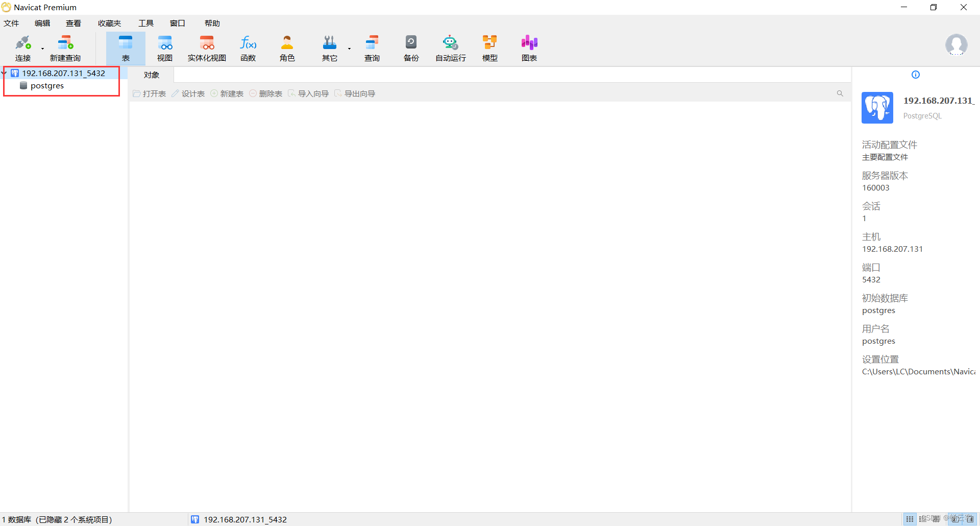The width and height of the screenshot is (980, 526).
Task: Click Open Table (打开表) button
Action: coord(150,94)
